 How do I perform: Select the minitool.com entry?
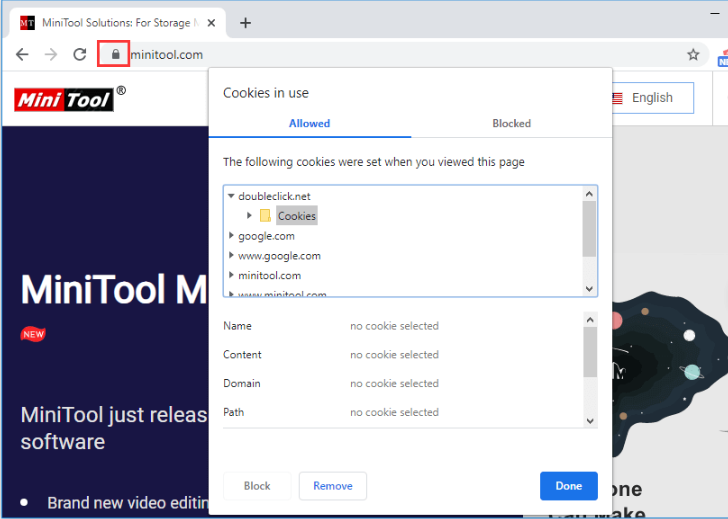click(x=269, y=276)
